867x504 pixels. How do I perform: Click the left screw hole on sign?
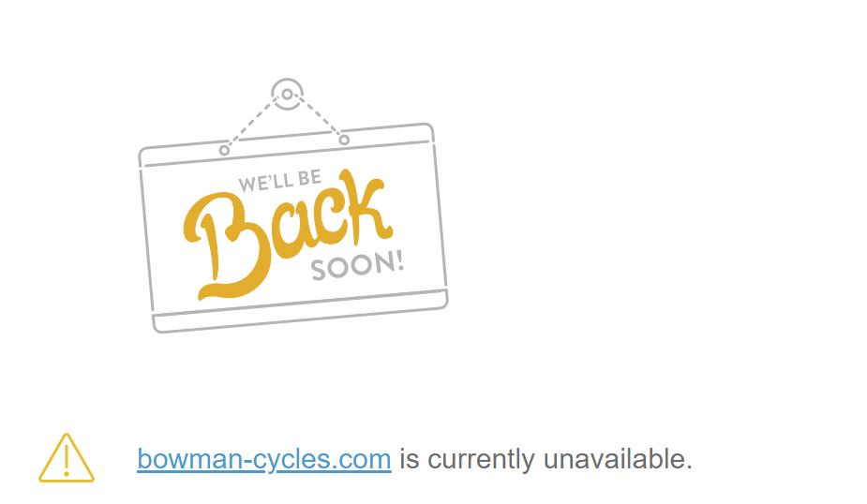pos(224,150)
